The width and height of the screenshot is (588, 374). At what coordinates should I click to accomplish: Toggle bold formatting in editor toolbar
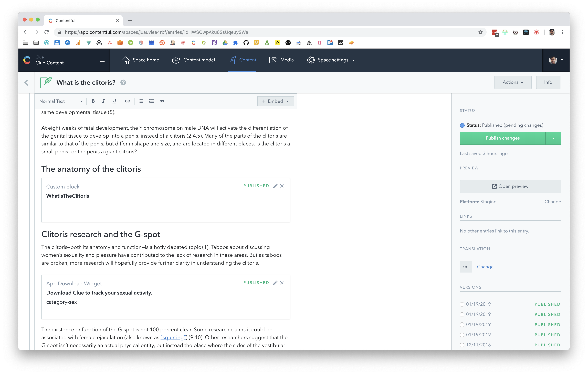coord(93,101)
